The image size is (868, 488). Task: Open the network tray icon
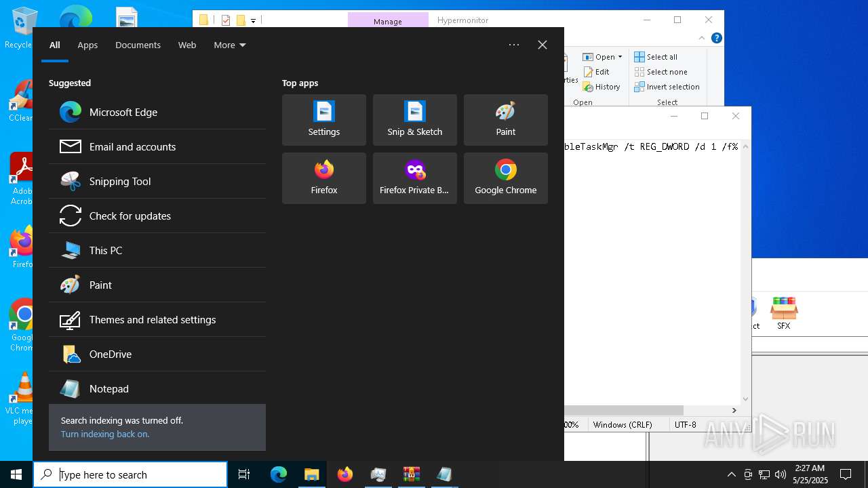click(x=764, y=474)
